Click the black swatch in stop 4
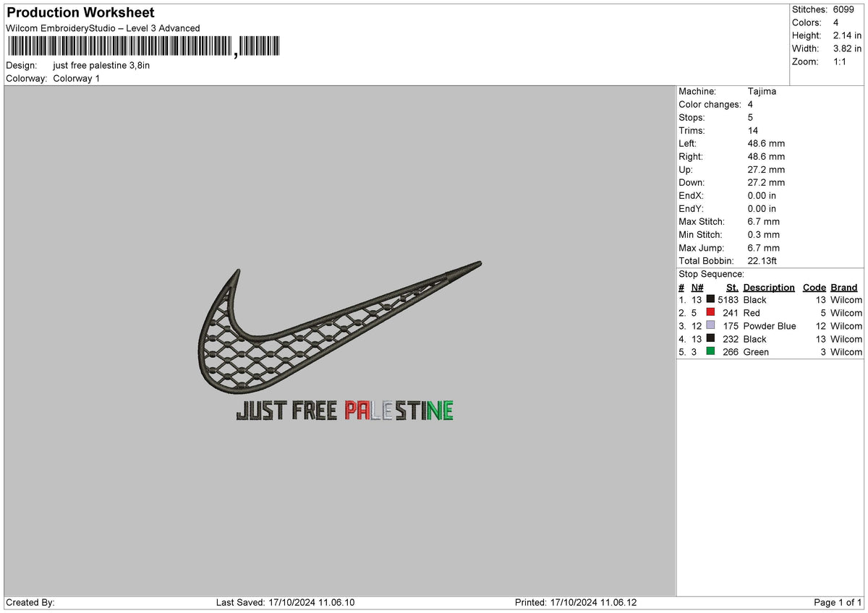Screen dimensions: 868x613 click(710, 338)
